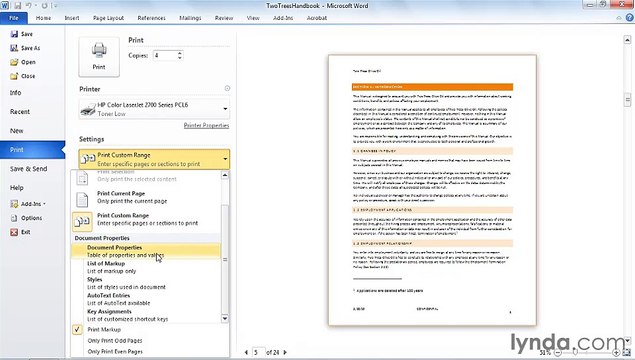Viewport: 635px width, 360px height.
Task: Click the Help question mark icon
Action: click(x=629, y=17)
